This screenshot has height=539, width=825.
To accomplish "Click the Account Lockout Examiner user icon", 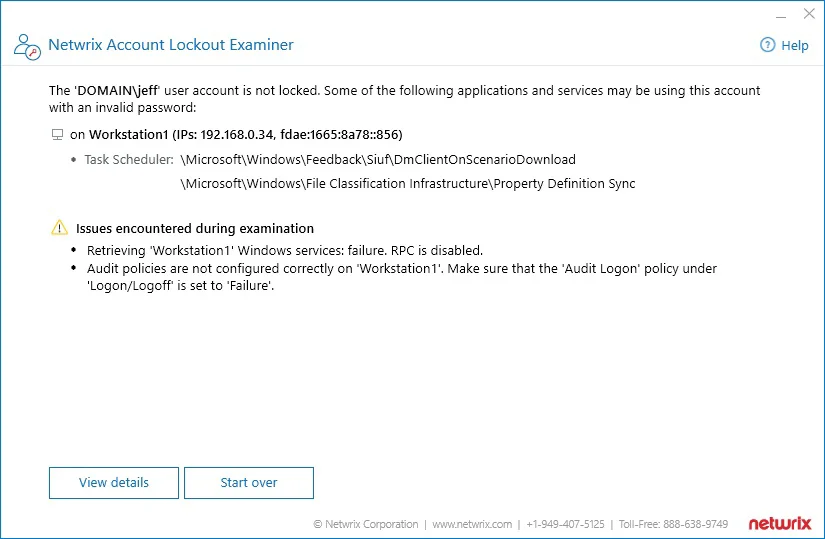I will tap(27, 46).
